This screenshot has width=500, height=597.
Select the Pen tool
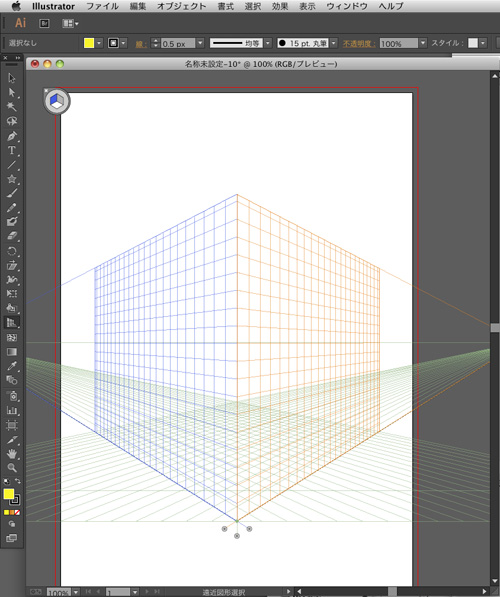(12, 136)
